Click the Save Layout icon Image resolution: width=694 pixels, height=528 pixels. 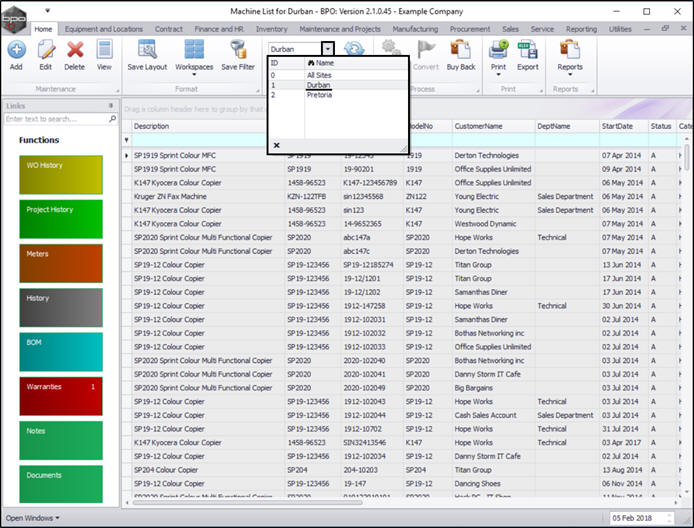pyautogui.click(x=147, y=52)
